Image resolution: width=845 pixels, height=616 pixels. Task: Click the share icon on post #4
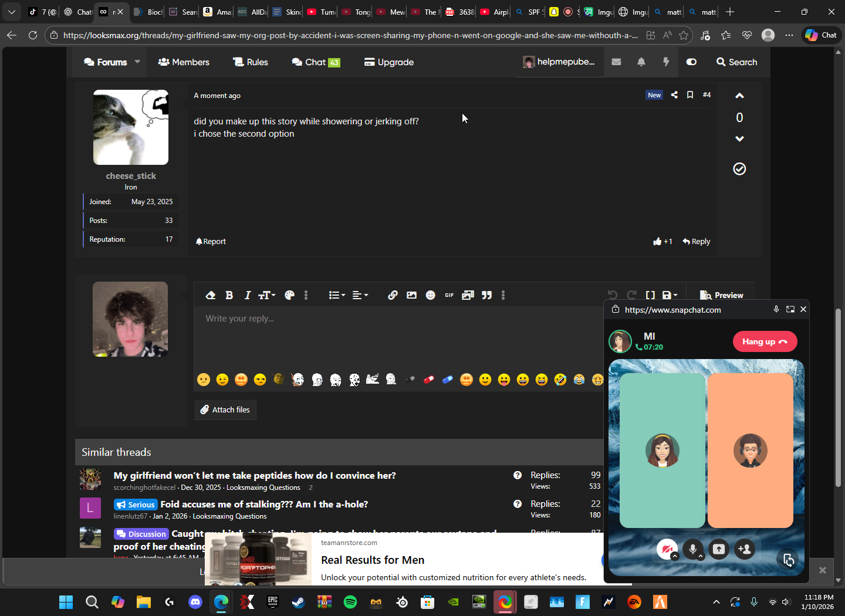pos(674,94)
